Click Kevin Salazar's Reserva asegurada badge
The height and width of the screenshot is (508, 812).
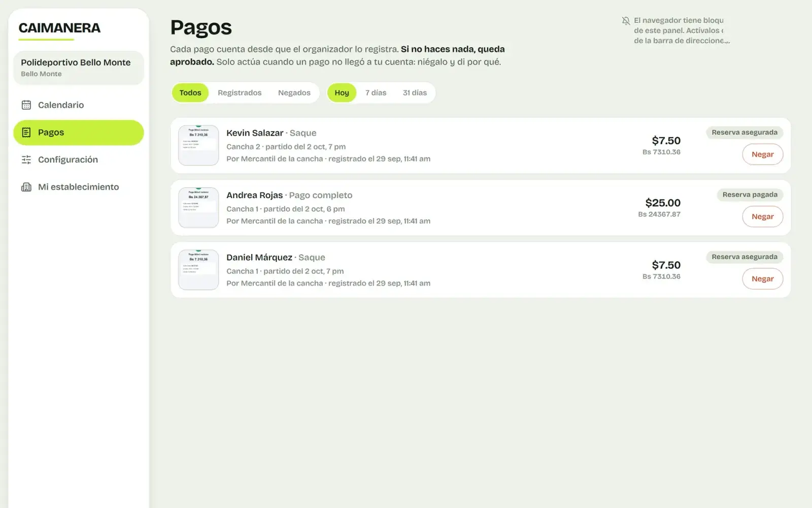(x=745, y=133)
